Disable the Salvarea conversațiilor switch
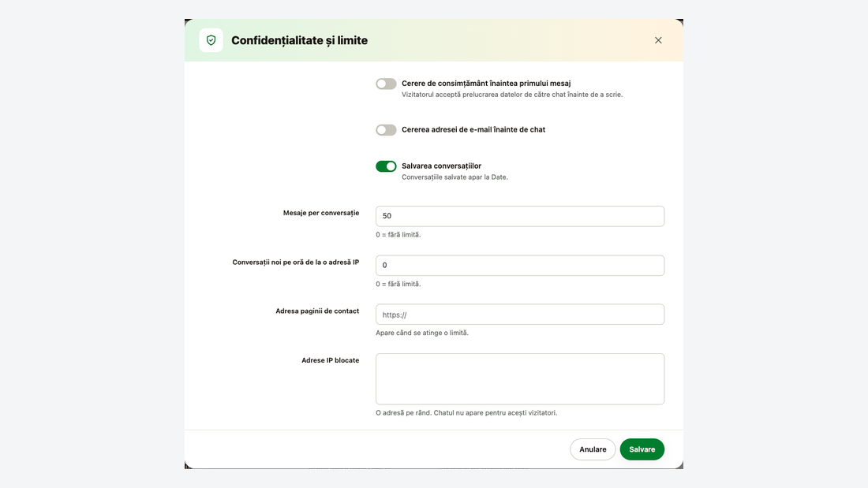Viewport: 868px width, 488px height. [386, 166]
